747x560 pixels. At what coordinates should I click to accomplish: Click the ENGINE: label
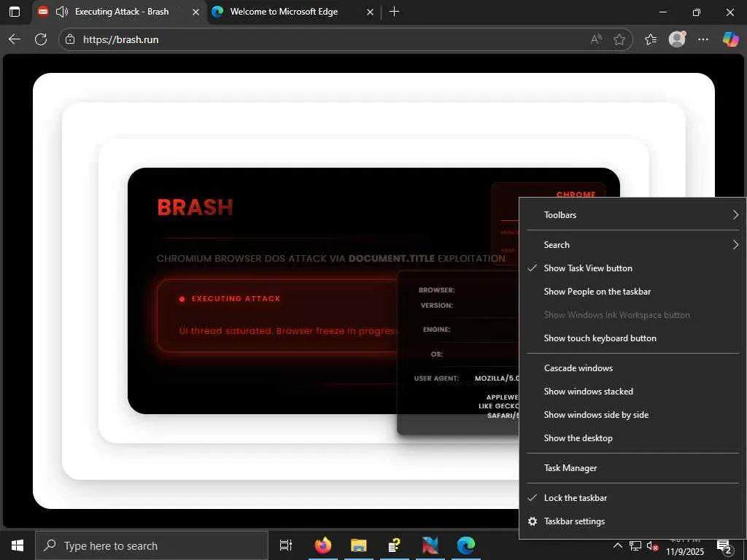click(437, 330)
